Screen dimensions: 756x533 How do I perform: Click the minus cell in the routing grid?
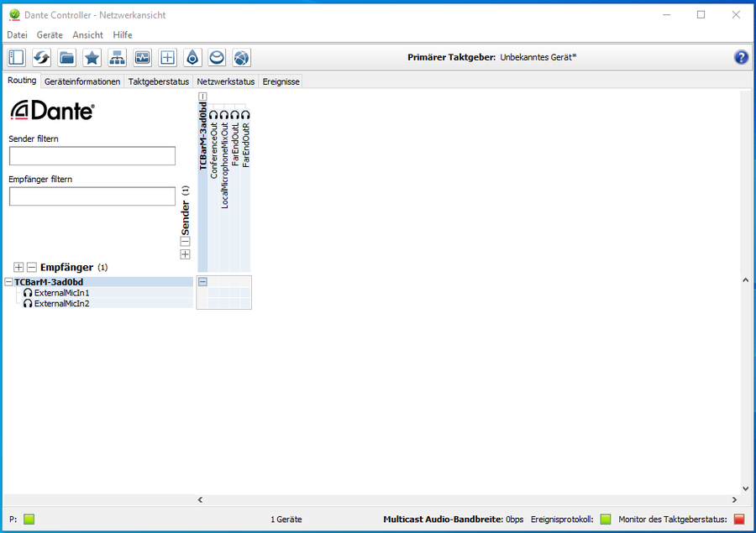pyautogui.click(x=202, y=282)
